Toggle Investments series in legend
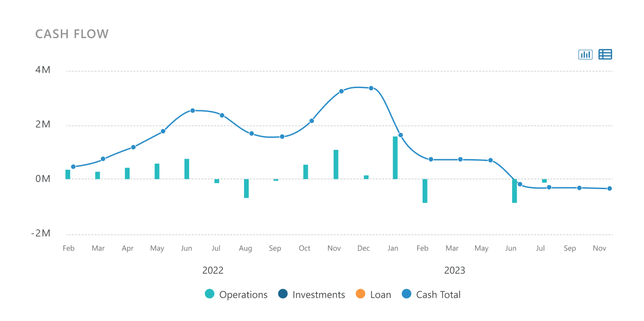The image size is (644, 321). click(311, 294)
